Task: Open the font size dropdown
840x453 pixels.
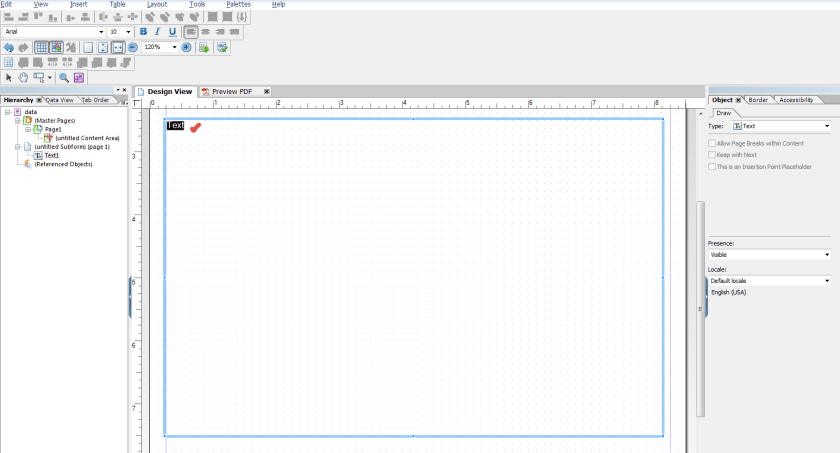Action: pos(128,32)
